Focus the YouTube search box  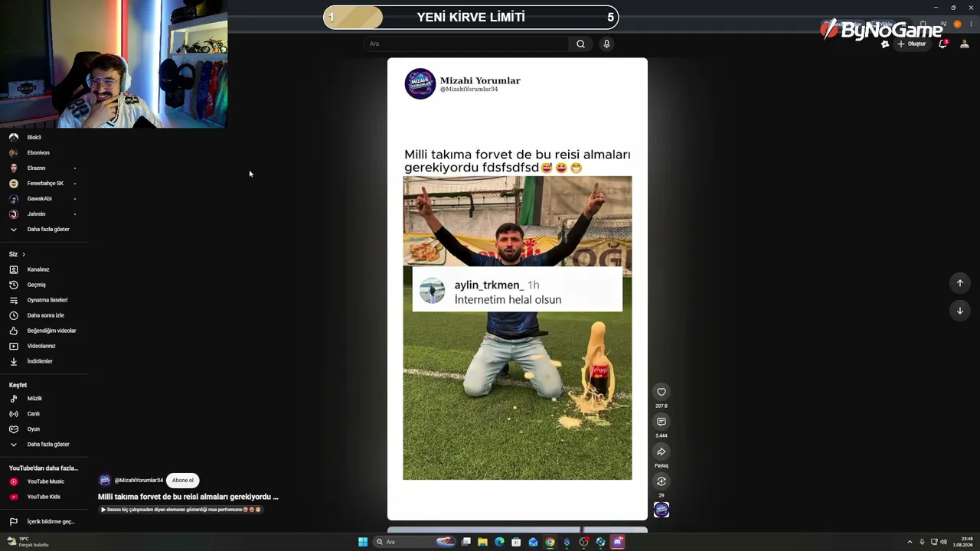click(466, 44)
